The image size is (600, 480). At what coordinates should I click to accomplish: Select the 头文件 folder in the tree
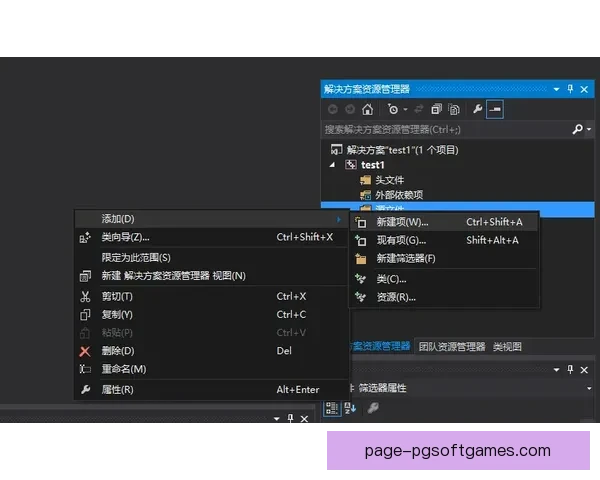(388, 180)
